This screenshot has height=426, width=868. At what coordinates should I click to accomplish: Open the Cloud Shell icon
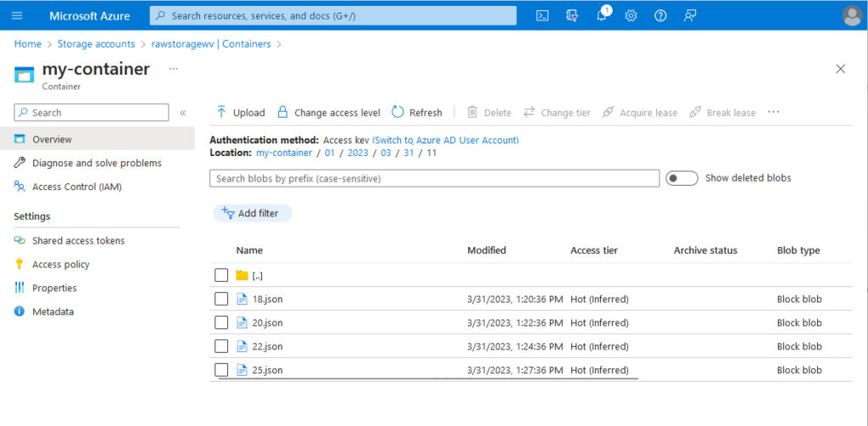pyautogui.click(x=542, y=16)
